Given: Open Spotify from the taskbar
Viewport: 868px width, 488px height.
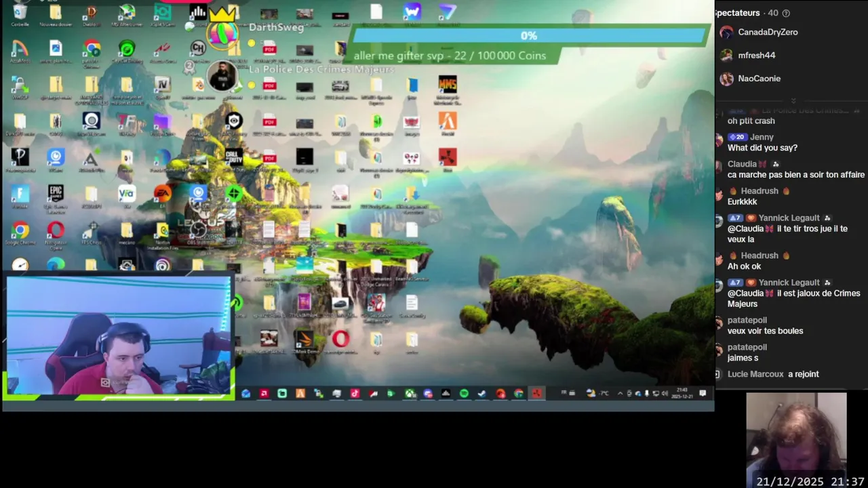Looking at the screenshot, I should 464,393.
